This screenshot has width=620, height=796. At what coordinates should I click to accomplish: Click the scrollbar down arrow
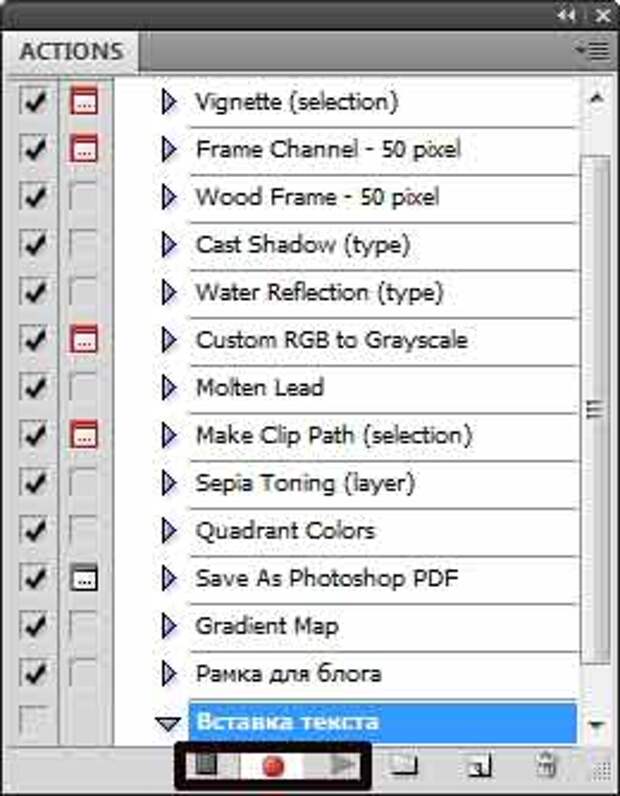pyautogui.click(x=597, y=724)
